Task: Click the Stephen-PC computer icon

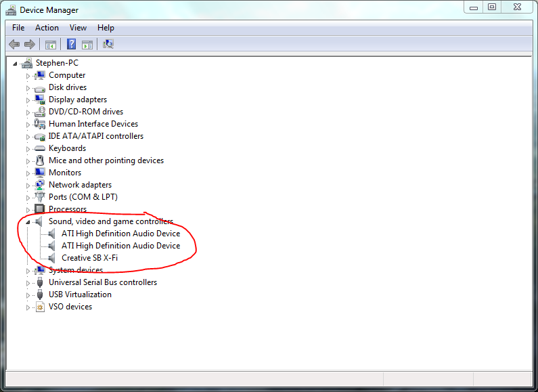Action: coord(27,63)
